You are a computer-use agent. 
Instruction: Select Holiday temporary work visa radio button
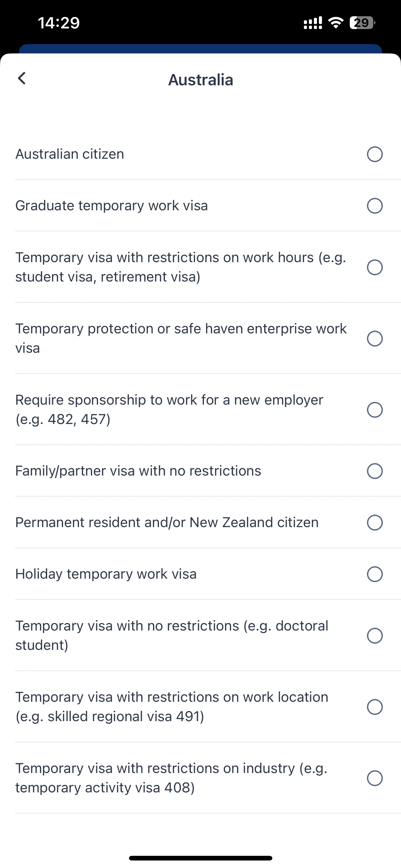tap(375, 574)
